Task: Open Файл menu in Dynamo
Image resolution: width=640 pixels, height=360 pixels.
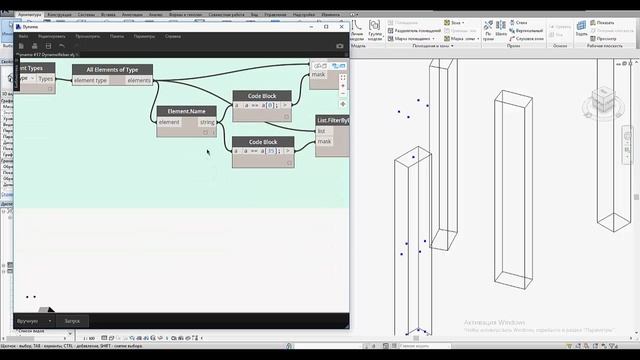Action: pyautogui.click(x=23, y=36)
